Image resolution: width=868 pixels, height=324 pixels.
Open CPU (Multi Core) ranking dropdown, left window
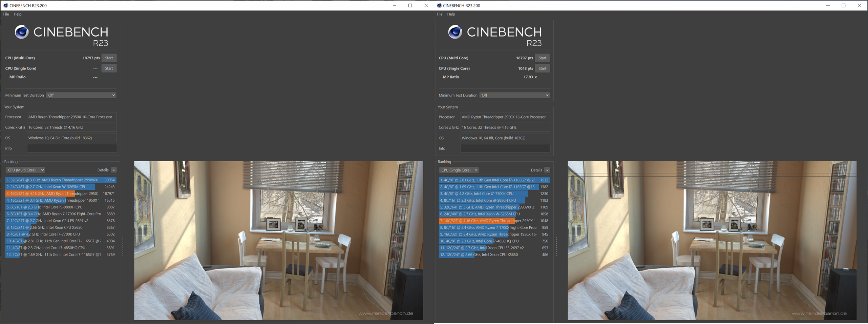[x=25, y=170]
